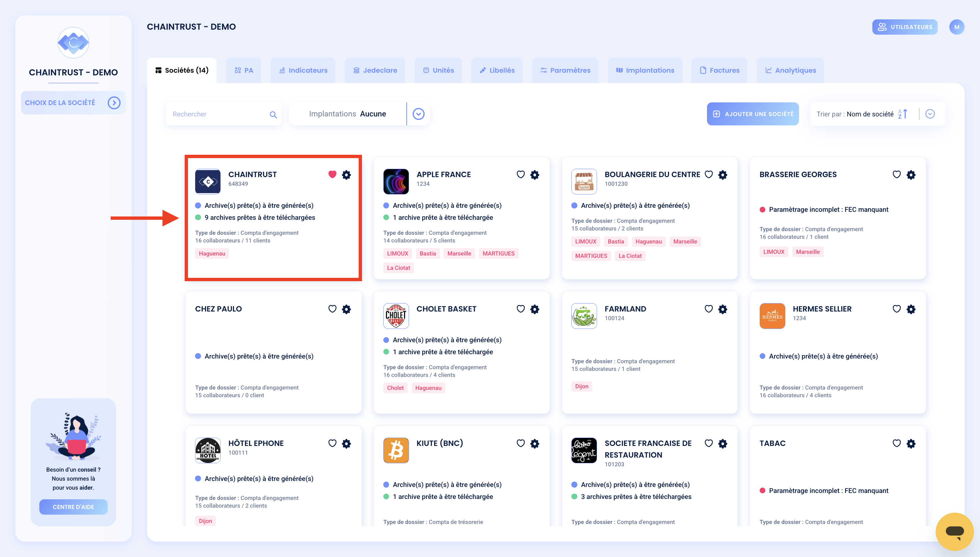
Task: Open SOCIETE FRANCAISE DE RESTAURATION title
Action: 648,449
